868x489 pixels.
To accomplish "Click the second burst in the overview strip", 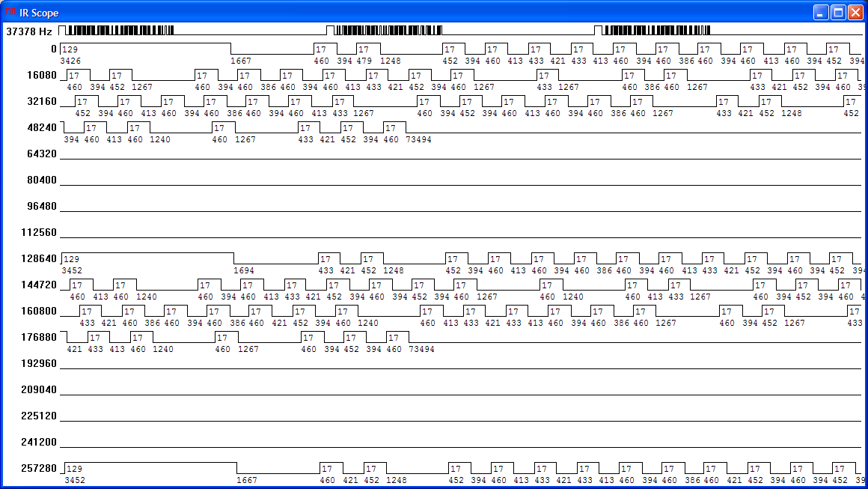I will tap(385, 30).
